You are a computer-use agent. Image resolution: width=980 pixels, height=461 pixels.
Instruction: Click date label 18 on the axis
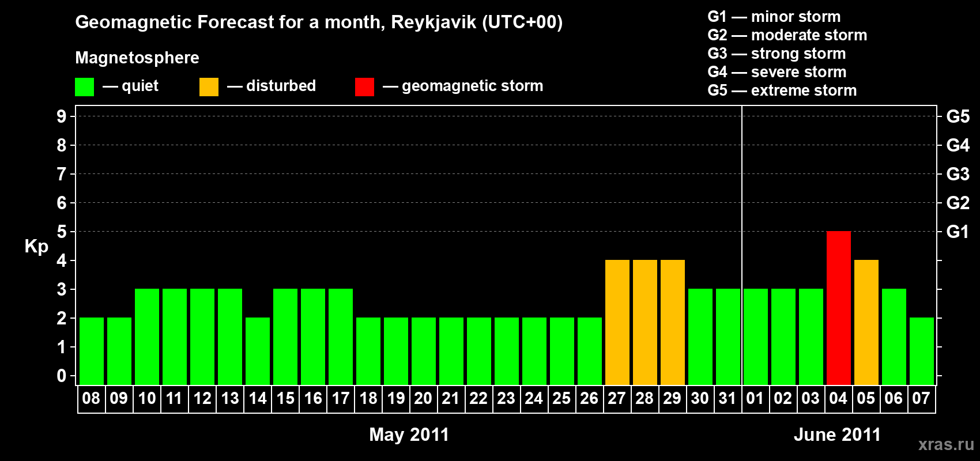pos(368,398)
